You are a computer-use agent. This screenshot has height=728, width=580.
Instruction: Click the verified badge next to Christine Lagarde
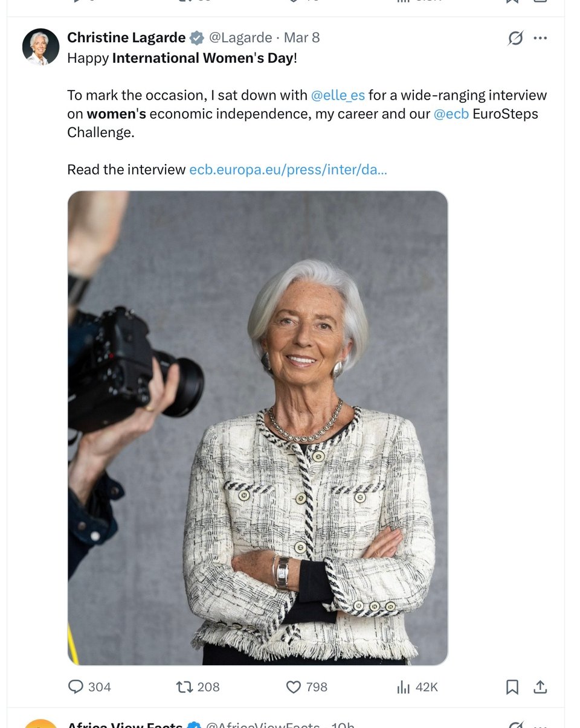(x=195, y=37)
